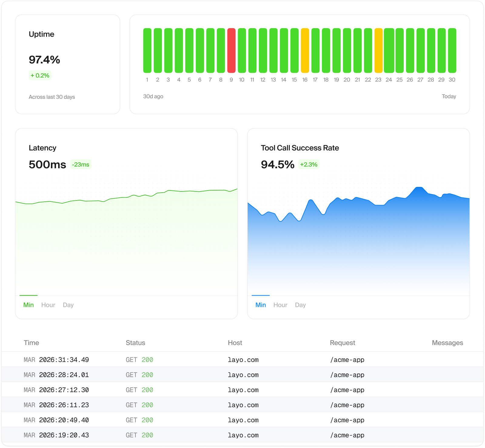Click the -23ms latency change badge
Screen dimensions: 485x448
[x=81, y=164]
